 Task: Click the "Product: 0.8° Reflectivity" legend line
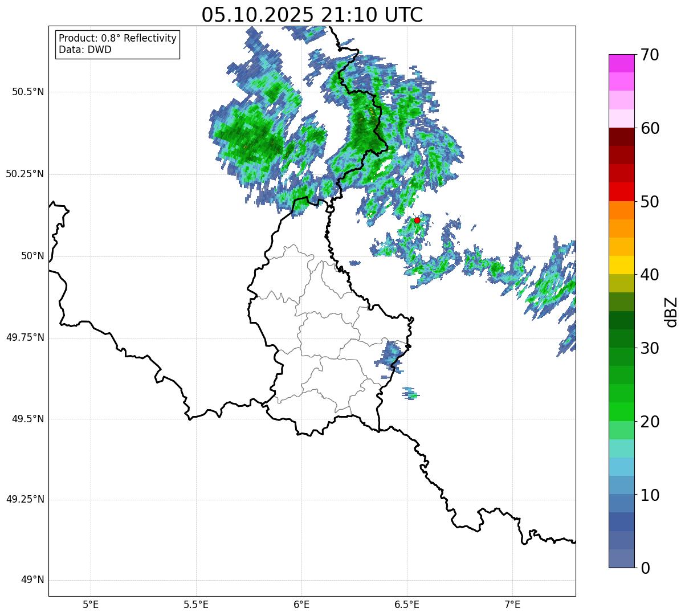[118, 38]
